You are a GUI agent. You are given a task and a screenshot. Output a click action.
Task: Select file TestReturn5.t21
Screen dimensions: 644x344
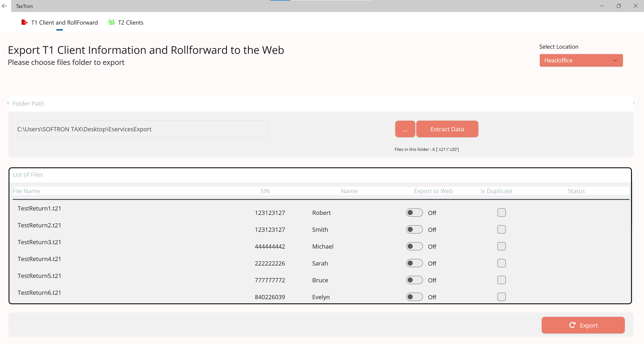(x=39, y=276)
